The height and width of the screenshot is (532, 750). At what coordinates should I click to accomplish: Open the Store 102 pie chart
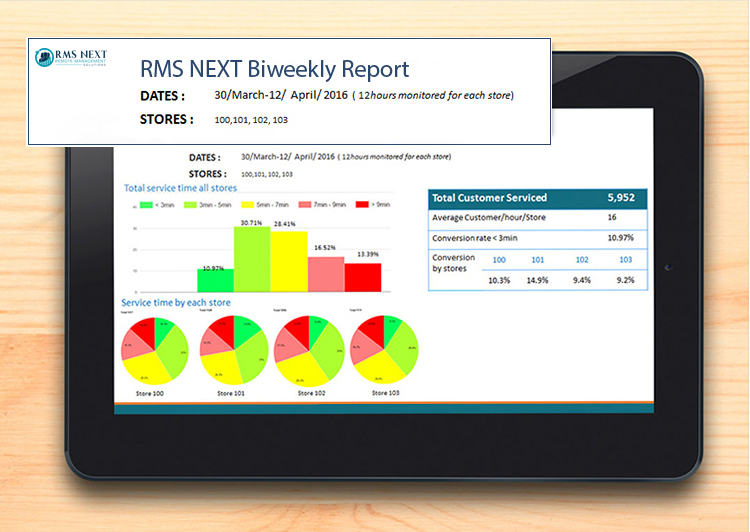pos(309,351)
